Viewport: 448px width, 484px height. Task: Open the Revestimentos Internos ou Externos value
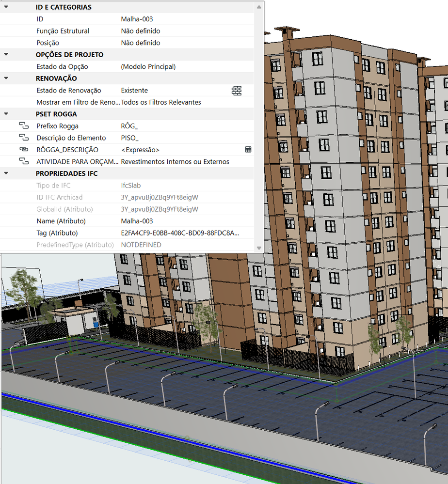[x=175, y=162]
